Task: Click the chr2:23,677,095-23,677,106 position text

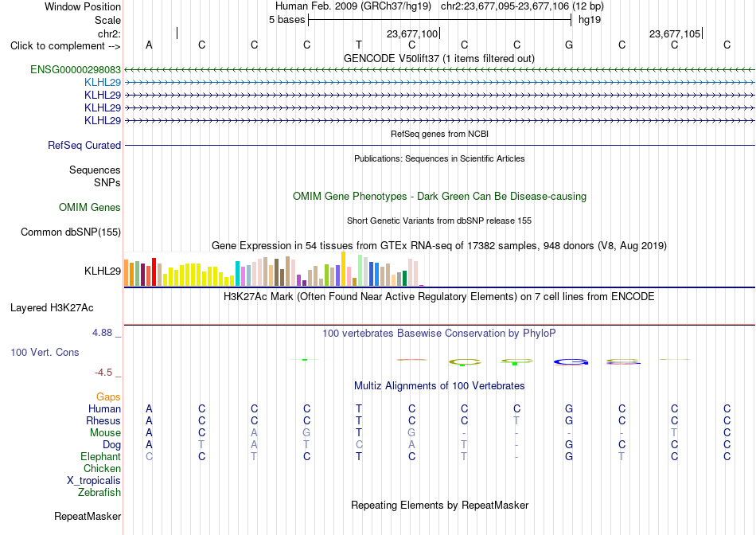Action: point(522,6)
